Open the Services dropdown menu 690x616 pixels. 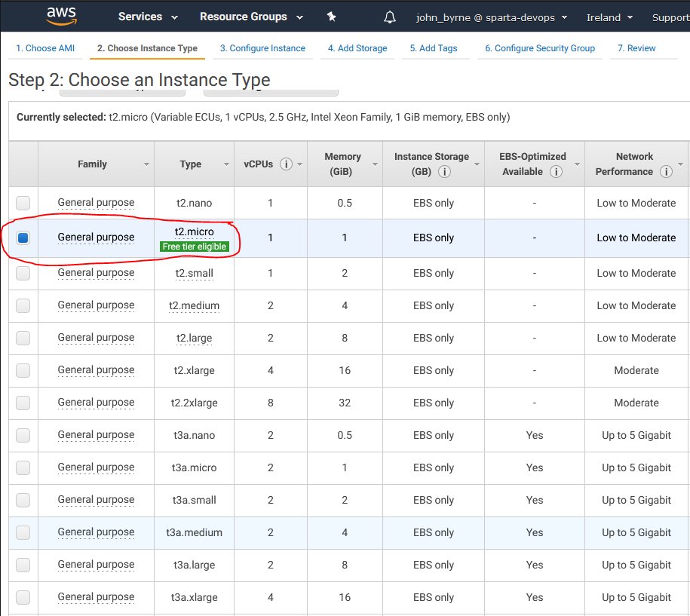click(x=148, y=17)
